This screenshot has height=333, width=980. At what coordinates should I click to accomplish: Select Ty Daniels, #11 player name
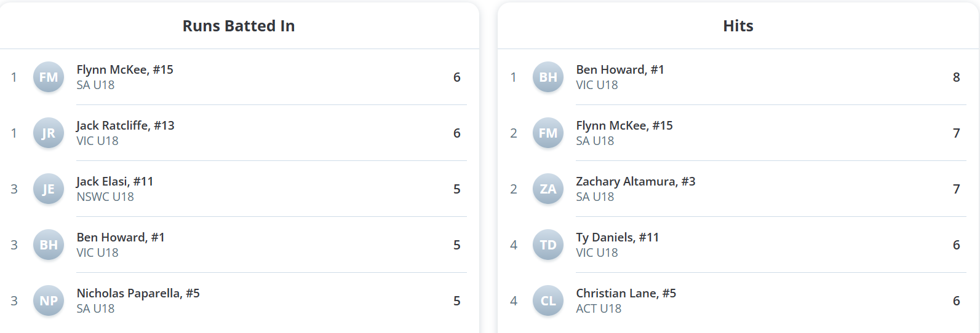pyautogui.click(x=617, y=237)
